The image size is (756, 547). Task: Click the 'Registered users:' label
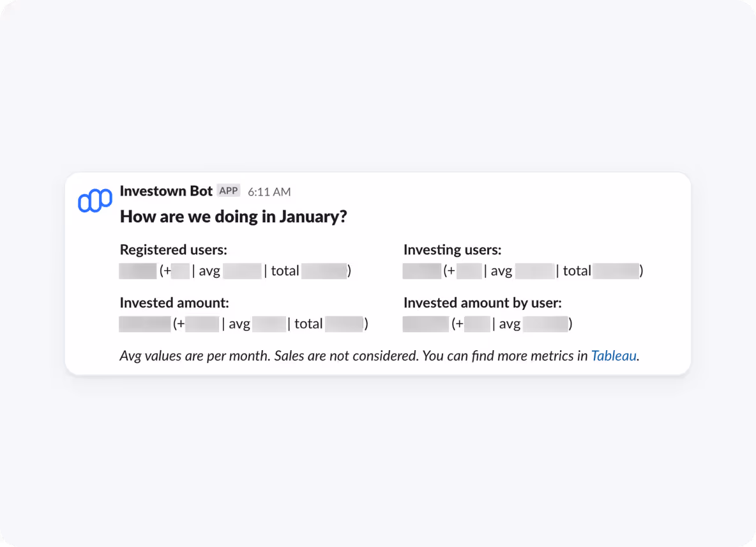(x=173, y=250)
